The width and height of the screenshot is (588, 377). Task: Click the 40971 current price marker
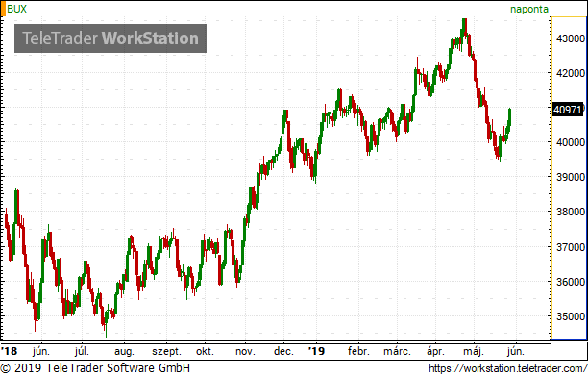point(568,110)
